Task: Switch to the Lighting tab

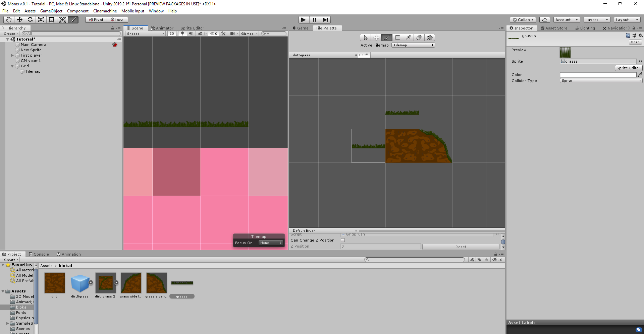Action: click(x=585, y=28)
